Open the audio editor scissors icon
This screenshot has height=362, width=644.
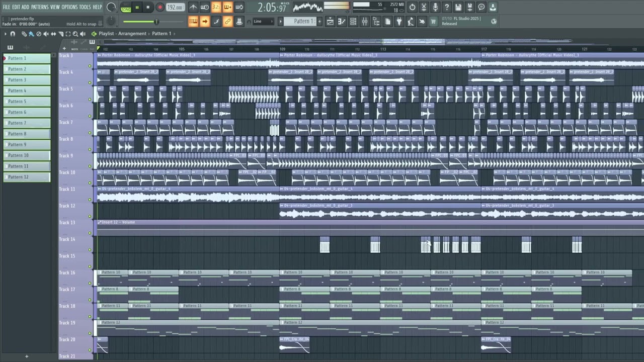424,7
